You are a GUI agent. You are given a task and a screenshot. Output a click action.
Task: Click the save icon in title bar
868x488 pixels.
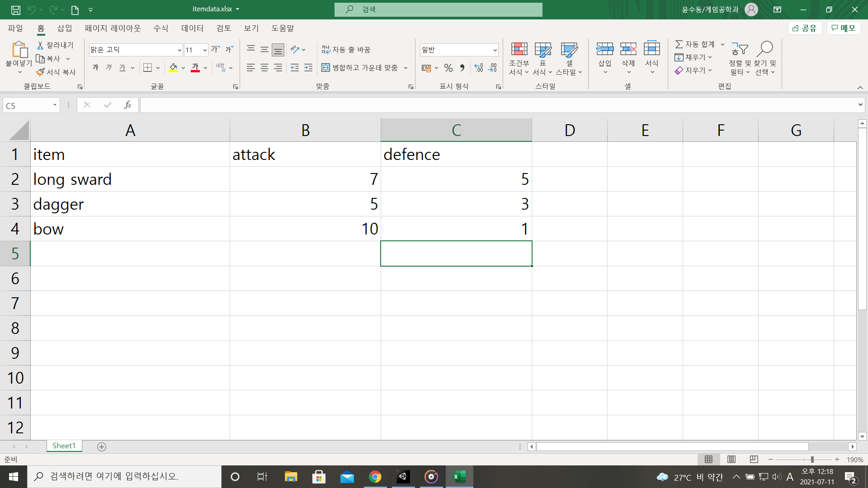tap(16, 9)
